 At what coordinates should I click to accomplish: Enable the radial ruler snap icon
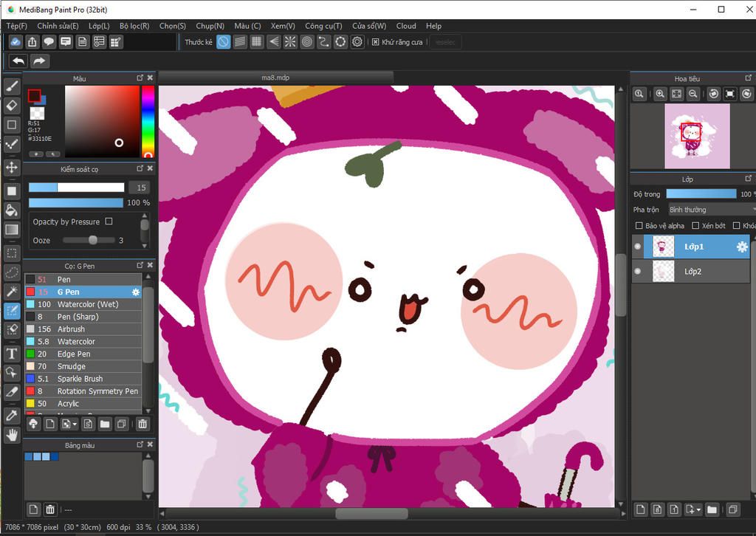pyautogui.click(x=290, y=42)
